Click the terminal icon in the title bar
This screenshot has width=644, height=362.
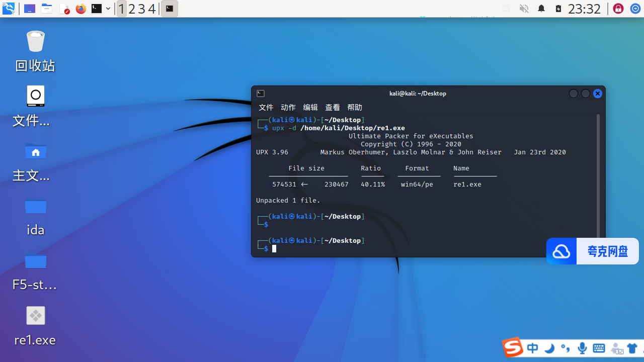click(x=261, y=94)
